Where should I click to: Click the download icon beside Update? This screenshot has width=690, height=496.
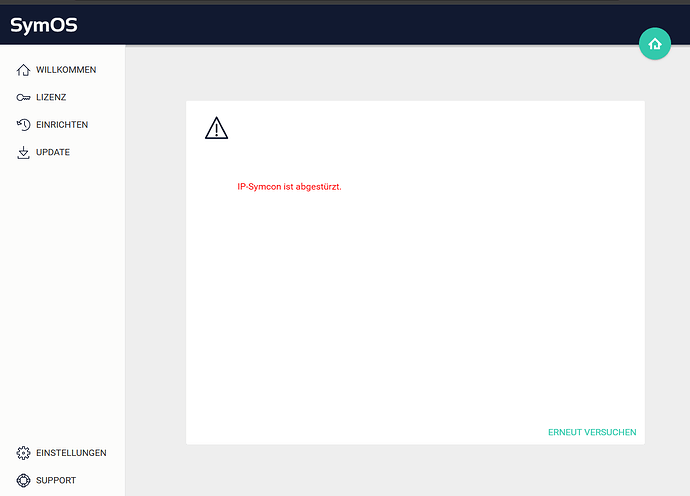tap(23, 152)
